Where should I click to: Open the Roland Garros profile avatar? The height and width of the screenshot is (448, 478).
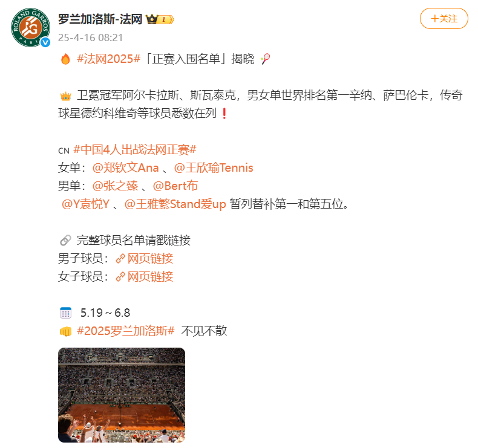(x=30, y=27)
